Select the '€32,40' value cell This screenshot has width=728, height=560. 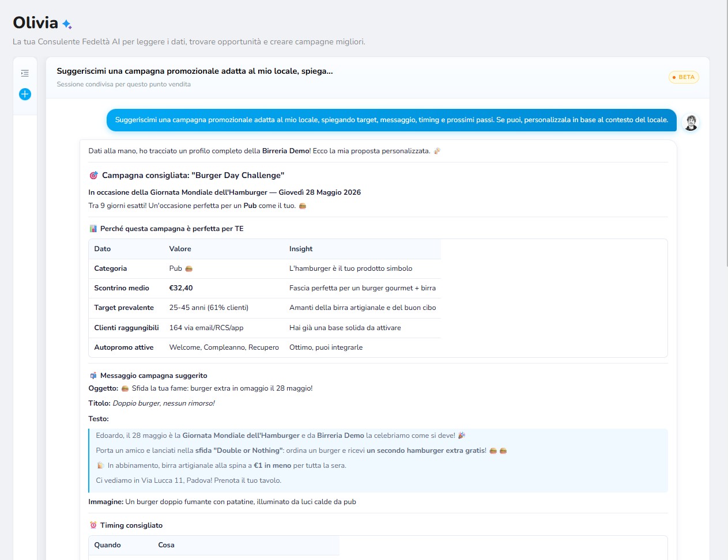(x=181, y=288)
